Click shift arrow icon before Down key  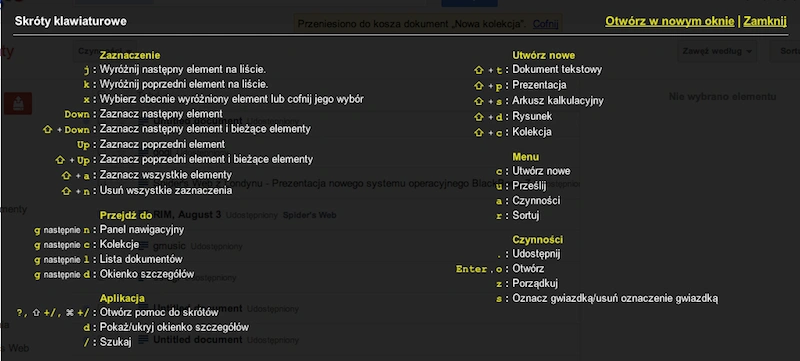coord(47,130)
